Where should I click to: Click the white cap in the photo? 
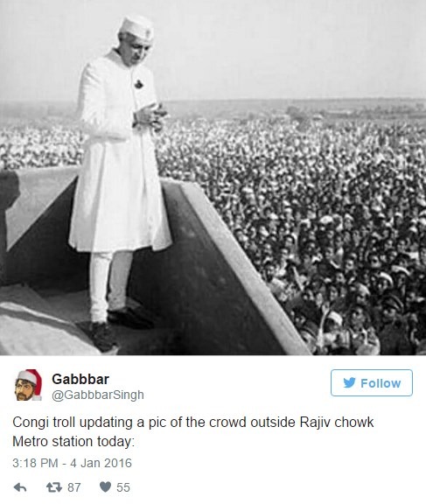(136, 26)
